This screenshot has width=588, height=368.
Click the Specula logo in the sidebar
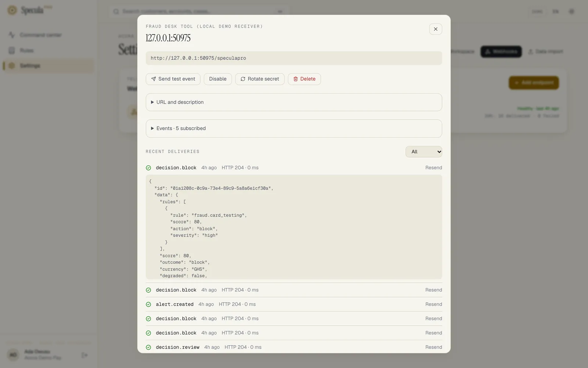click(x=29, y=10)
